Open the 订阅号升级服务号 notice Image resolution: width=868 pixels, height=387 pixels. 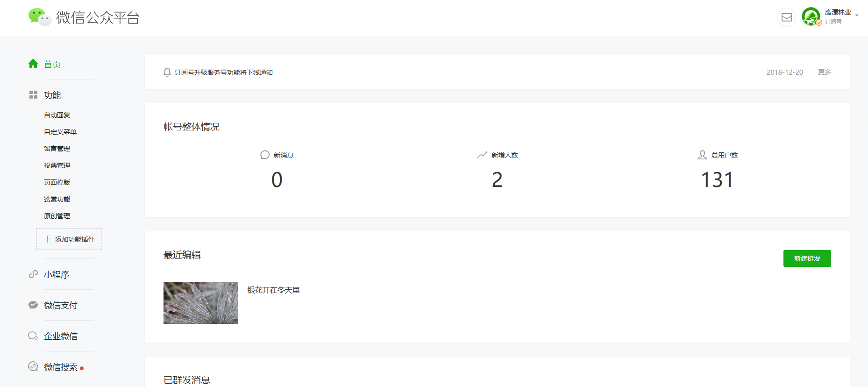[224, 72]
